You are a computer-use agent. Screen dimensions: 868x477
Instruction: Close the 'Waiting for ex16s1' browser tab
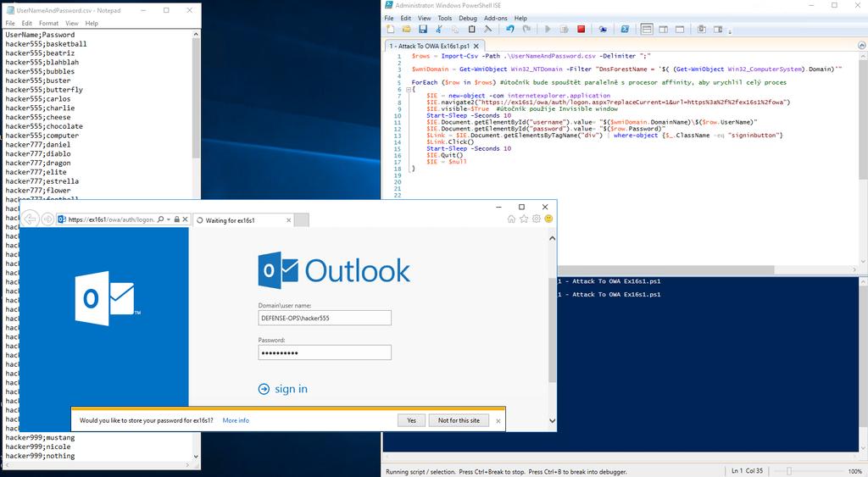[288, 220]
